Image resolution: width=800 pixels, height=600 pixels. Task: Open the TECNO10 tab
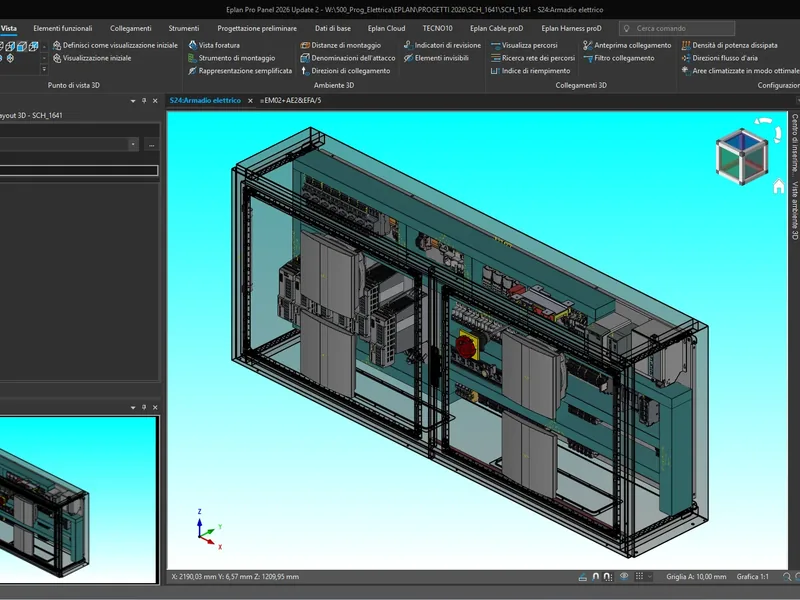pyautogui.click(x=437, y=29)
